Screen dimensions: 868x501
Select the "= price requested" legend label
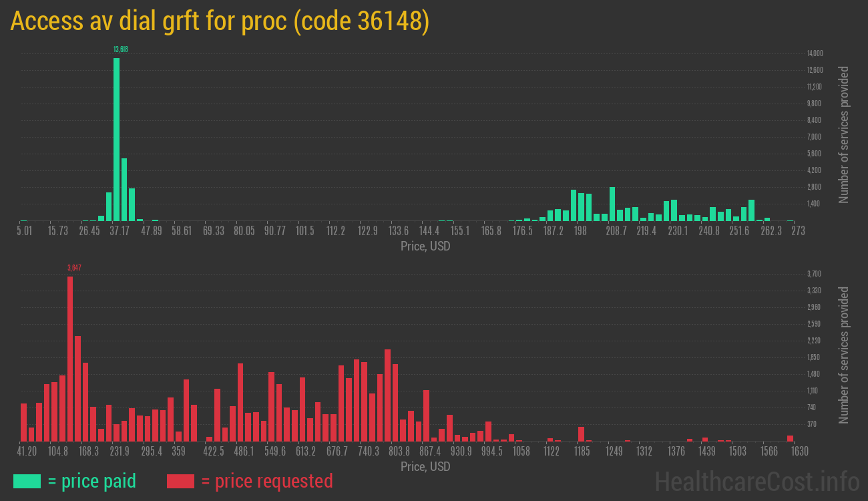click(266, 481)
